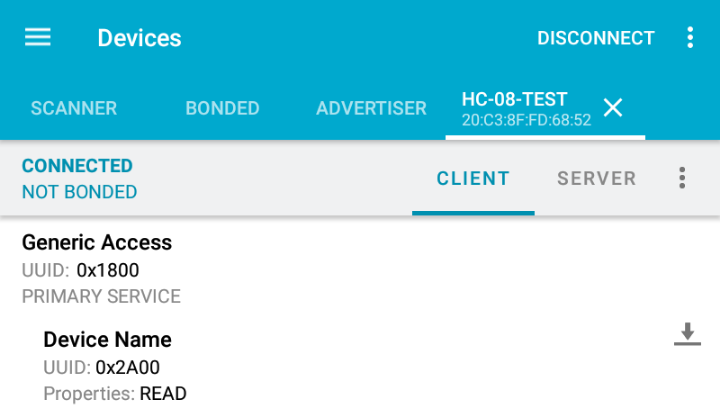Select the HC-08-TEST device tab
This screenshot has height=417, width=720.
click(x=515, y=99)
